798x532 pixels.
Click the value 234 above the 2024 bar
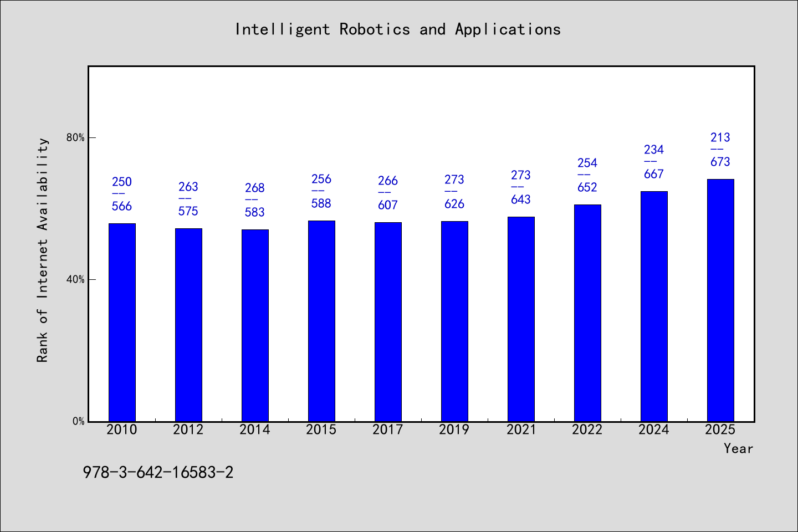pos(654,150)
